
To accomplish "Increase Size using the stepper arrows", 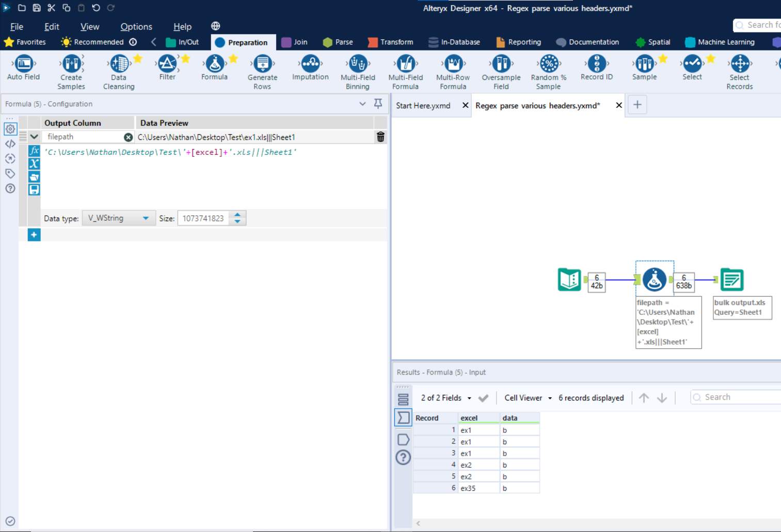I will click(x=237, y=215).
